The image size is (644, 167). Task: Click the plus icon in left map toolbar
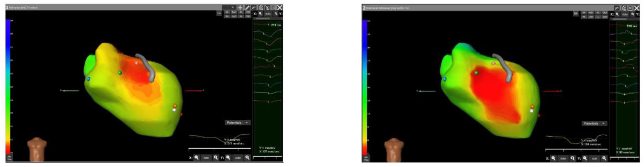coord(240,8)
